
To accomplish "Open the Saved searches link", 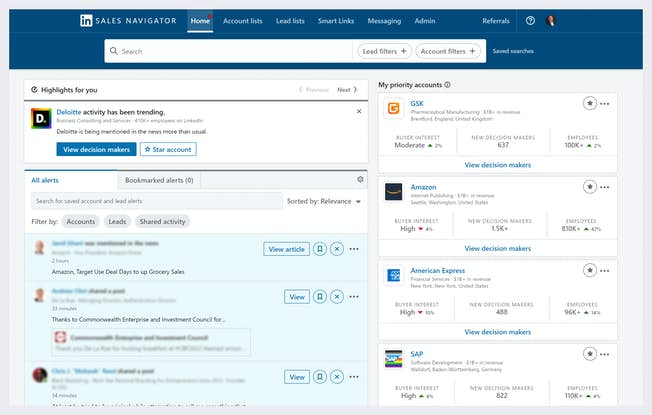I will [513, 51].
